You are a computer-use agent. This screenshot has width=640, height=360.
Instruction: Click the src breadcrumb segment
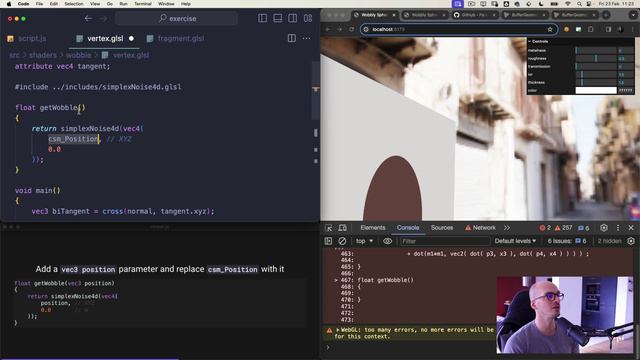pos(14,55)
